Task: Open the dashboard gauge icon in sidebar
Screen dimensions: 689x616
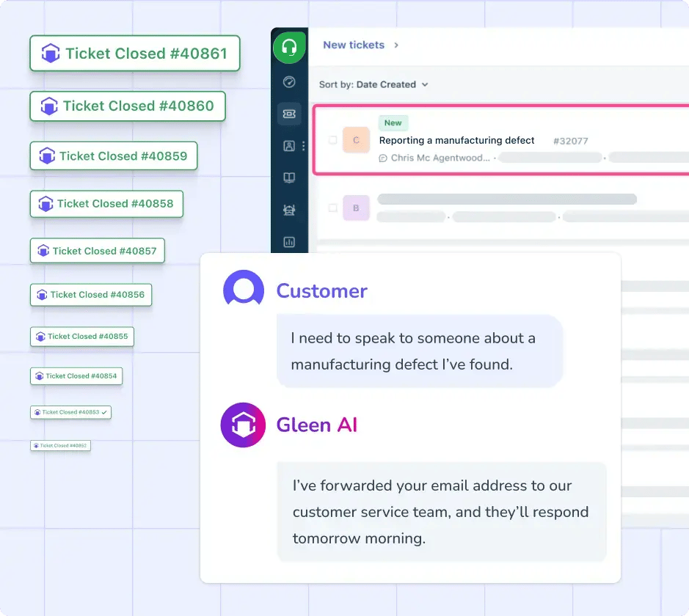Action: [x=289, y=82]
